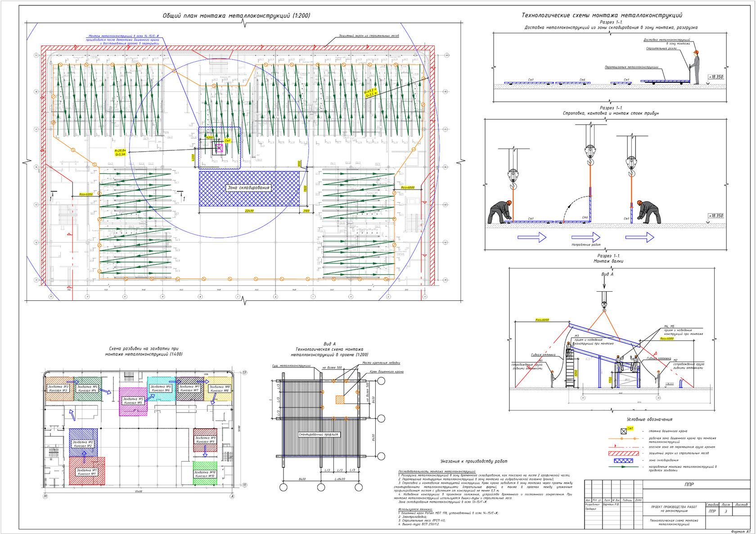Screen dimensions: 756x534
Task: Click the 'Смонтированный профлист' label
Action: (x=319, y=434)
